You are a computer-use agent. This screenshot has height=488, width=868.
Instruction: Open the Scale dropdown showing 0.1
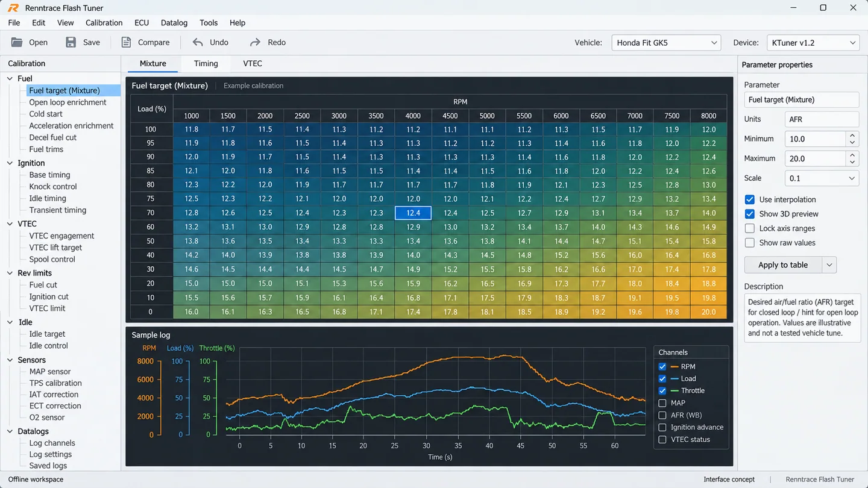(822, 178)
